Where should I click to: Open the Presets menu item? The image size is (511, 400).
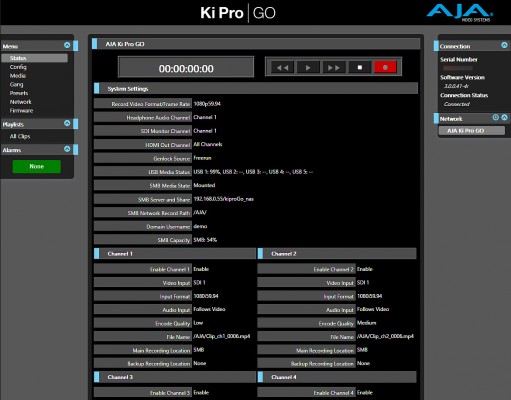[x=19, y=93]
